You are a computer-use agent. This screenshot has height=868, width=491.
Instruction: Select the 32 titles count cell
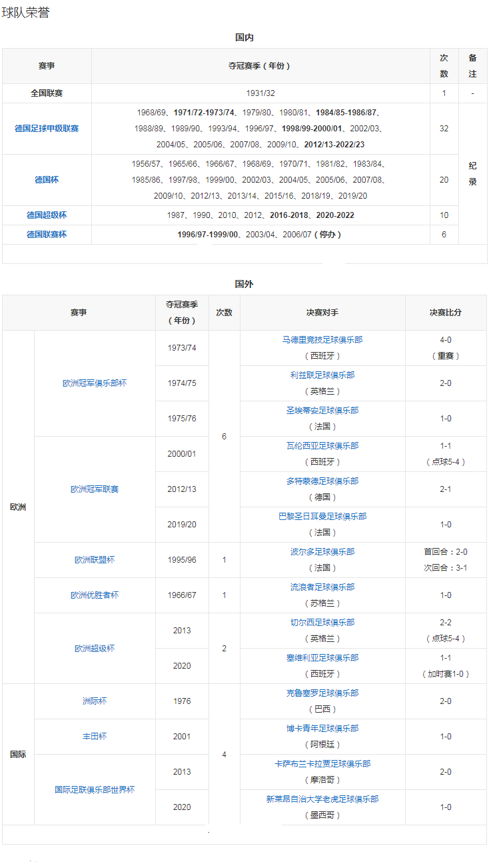[x=444, y=129]
